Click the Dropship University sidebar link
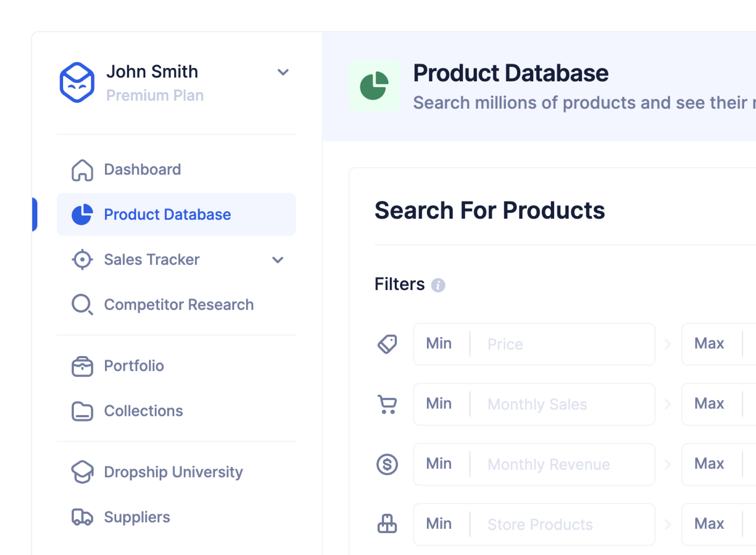This screenshot has height=555, width=756. 173,472
